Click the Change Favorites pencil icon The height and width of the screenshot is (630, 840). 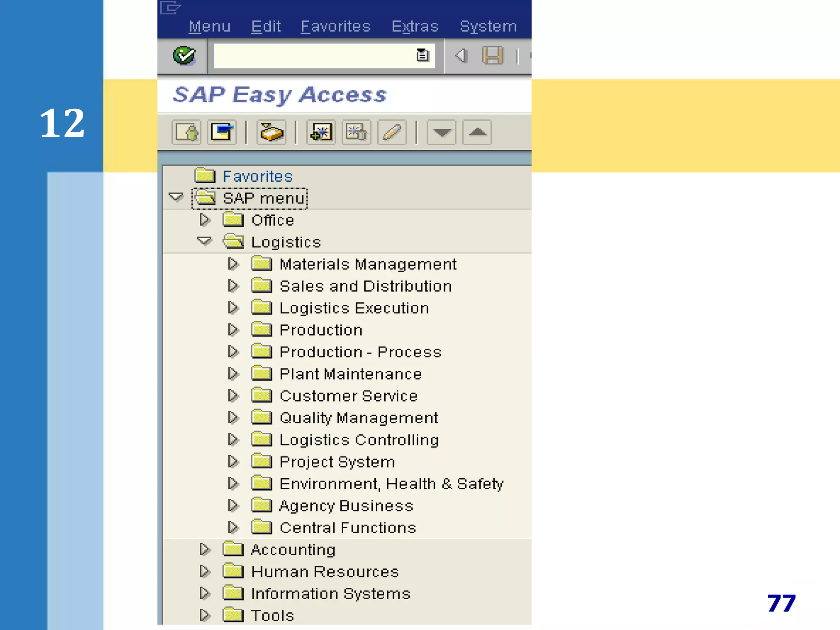pos(392,132)
